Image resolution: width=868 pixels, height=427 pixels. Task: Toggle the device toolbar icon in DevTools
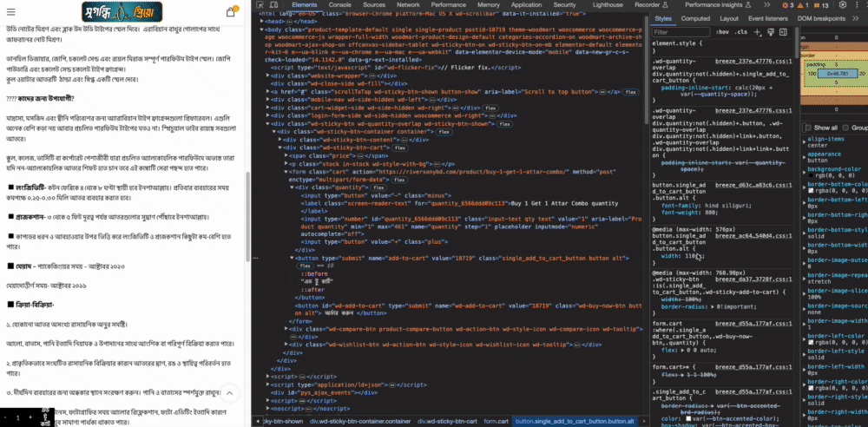coord(273,5)
